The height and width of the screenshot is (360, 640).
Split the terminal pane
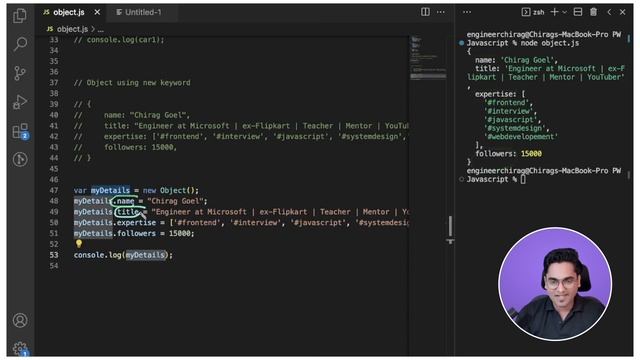click(578, 12)
